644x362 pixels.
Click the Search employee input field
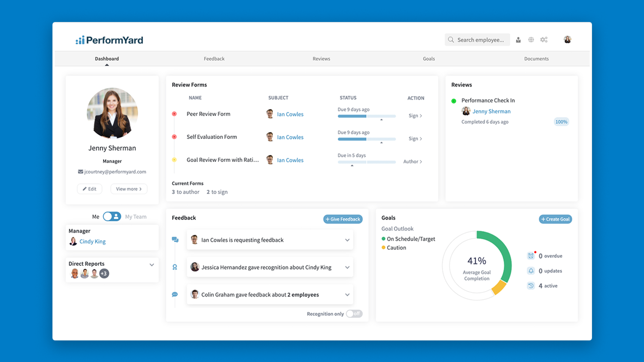coord(477,39)
